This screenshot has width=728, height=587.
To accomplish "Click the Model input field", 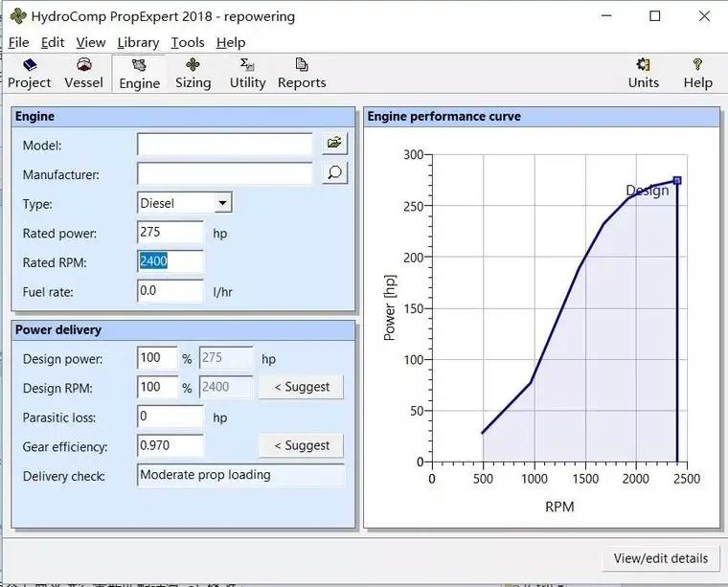I will coord(225,145).
